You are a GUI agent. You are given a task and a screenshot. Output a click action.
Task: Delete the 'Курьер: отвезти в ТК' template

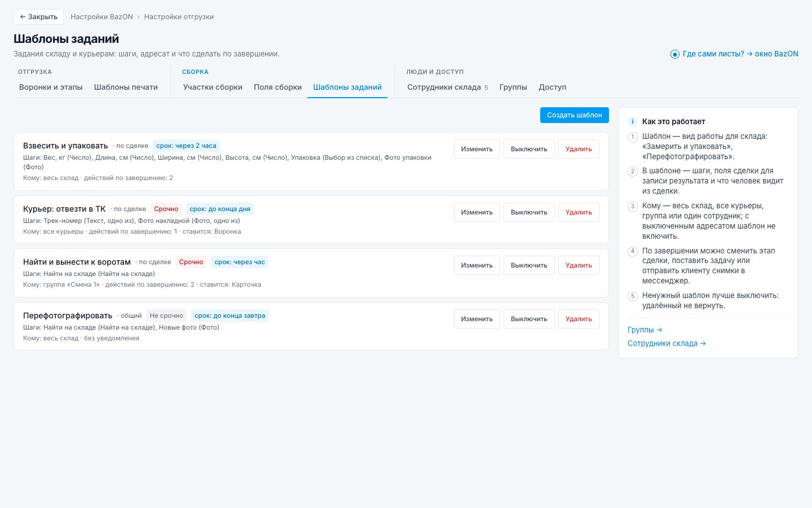(579, 212)
